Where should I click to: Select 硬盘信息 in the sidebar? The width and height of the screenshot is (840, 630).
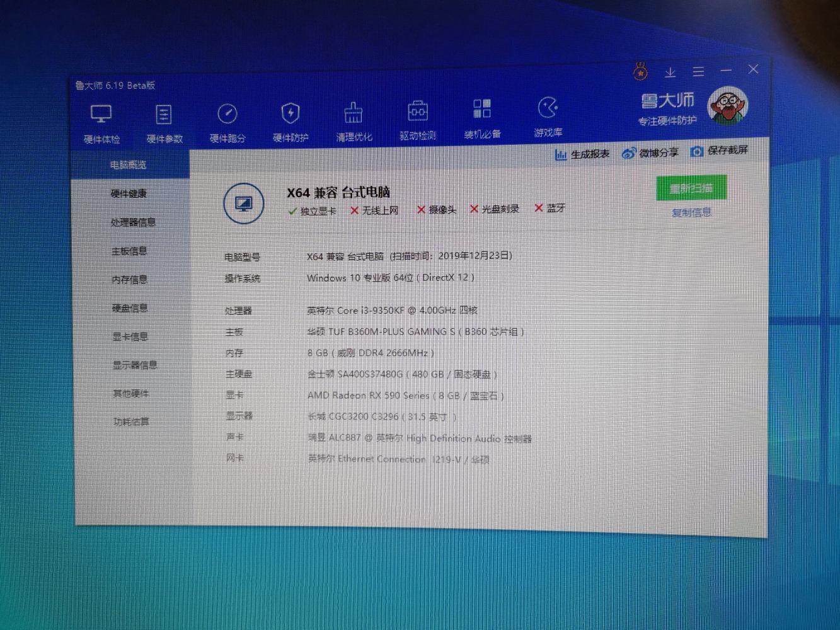(x=130, y=308)
